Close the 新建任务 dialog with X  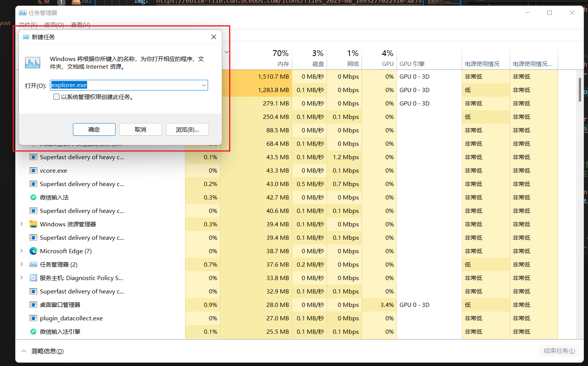point(214,37)
